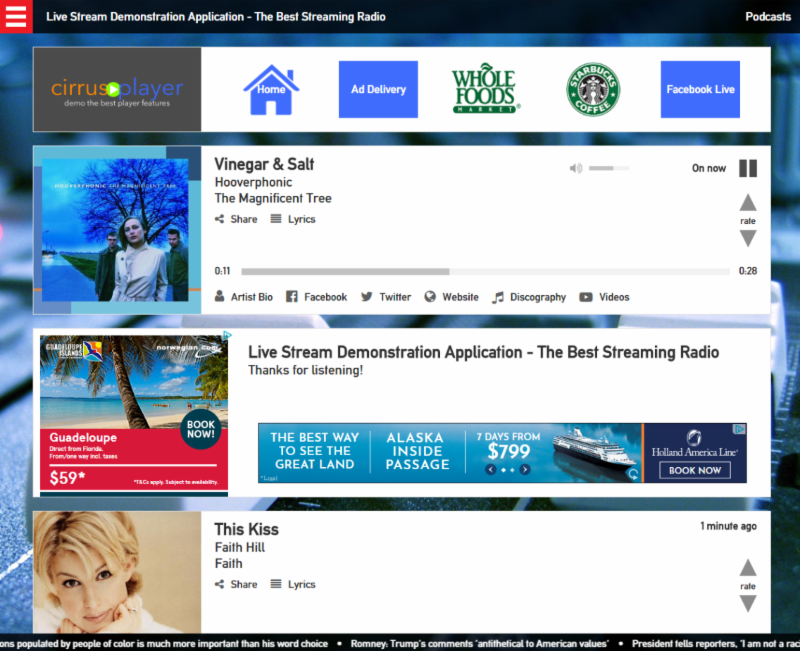Open the Podcasts page
Viewport: 800px width, 651px height.
[x=768, y=17]
